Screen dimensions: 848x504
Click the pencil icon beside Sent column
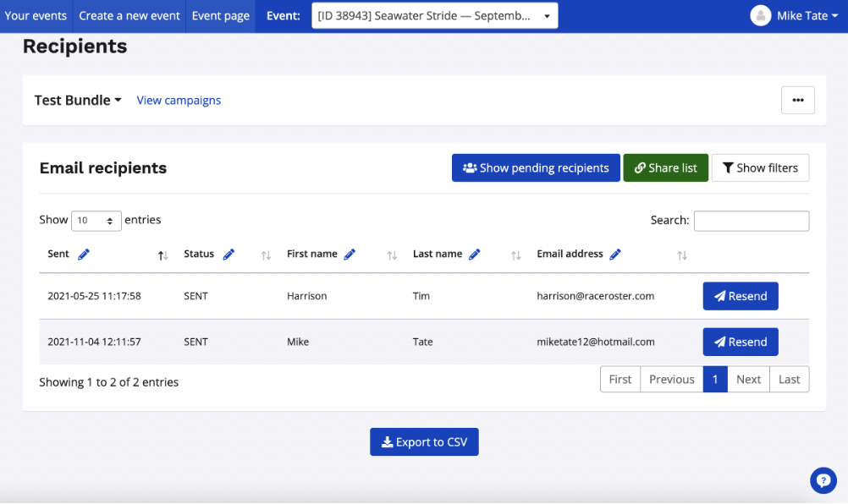(x=84, y=255)
